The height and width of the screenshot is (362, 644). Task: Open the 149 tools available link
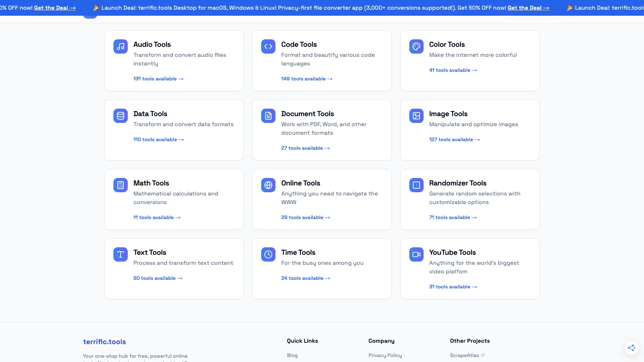click(x=307, y=79)
